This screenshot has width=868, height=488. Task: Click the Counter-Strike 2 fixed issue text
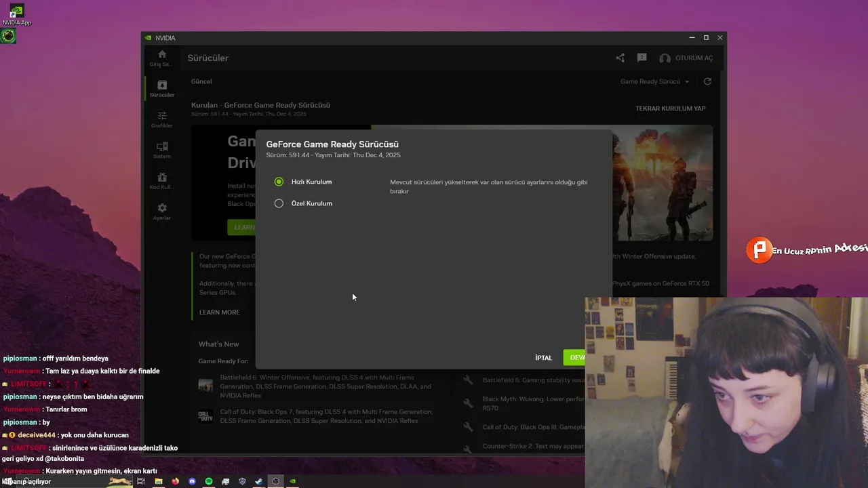coord(533,446)
